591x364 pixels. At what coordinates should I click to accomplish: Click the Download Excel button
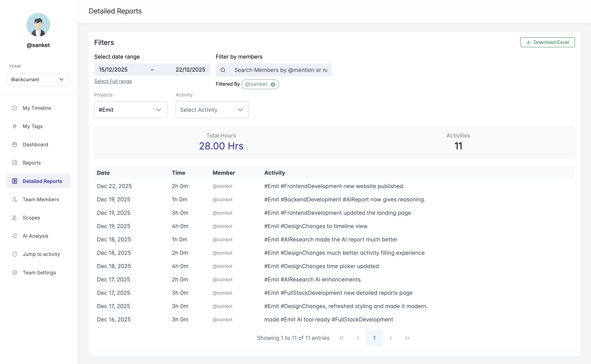pos(547,42)
